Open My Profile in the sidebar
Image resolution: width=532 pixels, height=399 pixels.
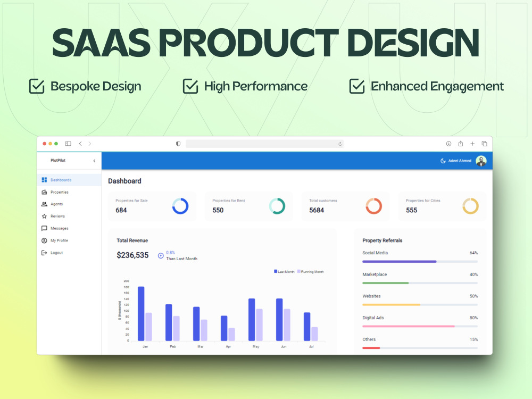click(x=69, y=240)
